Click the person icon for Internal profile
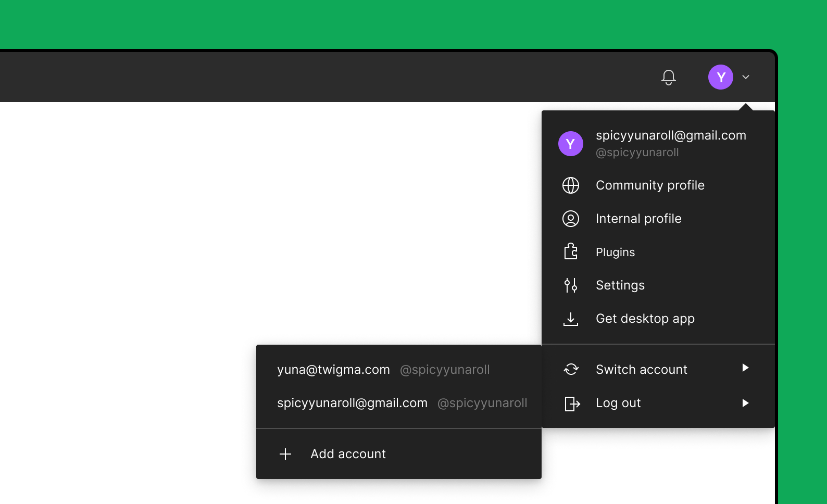The height and width of the screenshot is (504, 827). coord(571,219)
